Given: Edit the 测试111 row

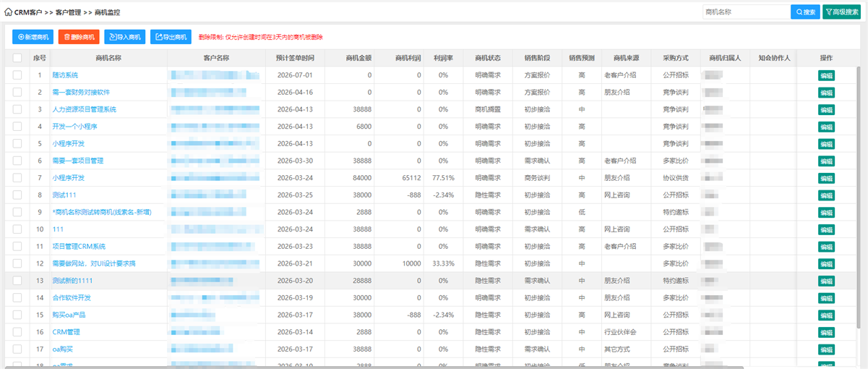Looking at the screenshot, I should pyautogui.click(x=826, y=195).
